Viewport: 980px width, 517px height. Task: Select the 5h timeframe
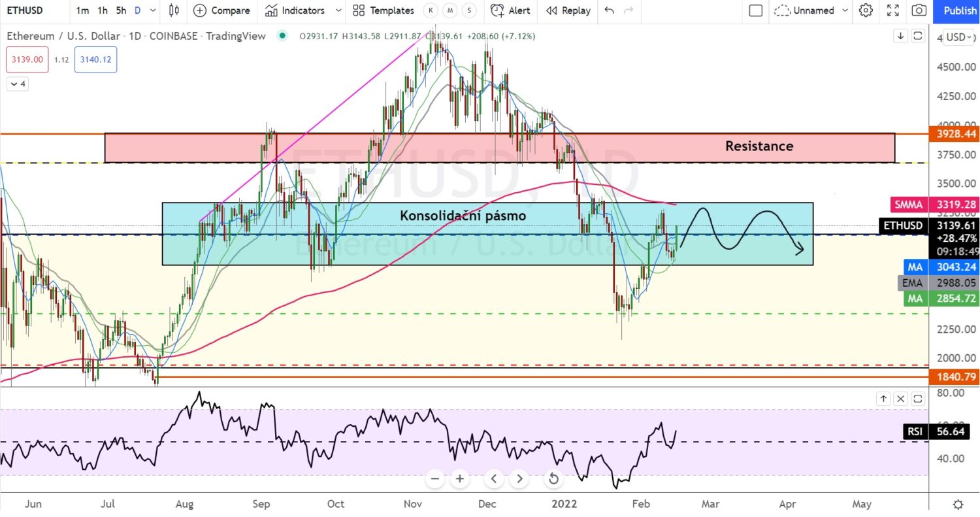coord(121,10)
